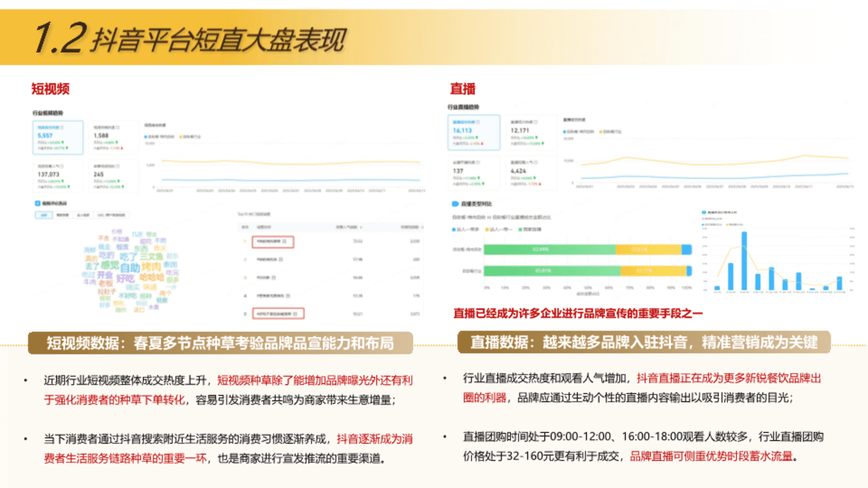
Task: Click the red 短视频 section heading
Action: coord(50,89)
